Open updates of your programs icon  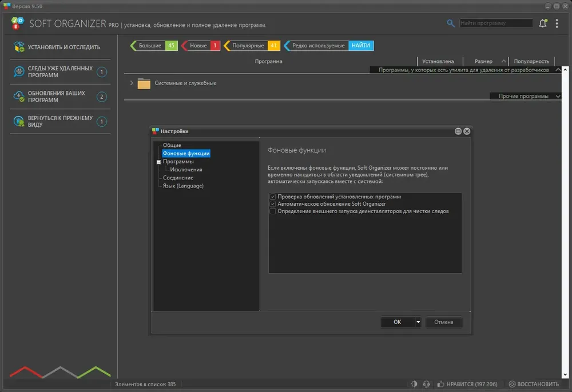click(19, 97)
